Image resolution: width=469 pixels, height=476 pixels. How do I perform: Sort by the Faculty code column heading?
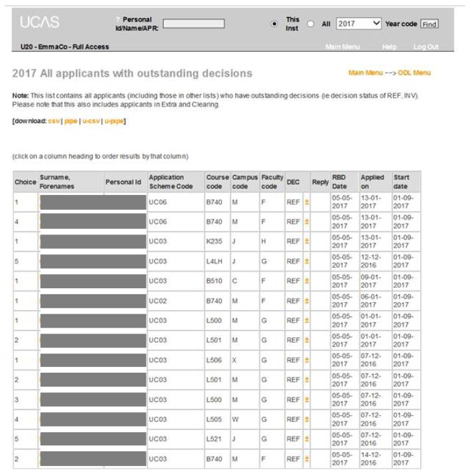pos(272,182)
